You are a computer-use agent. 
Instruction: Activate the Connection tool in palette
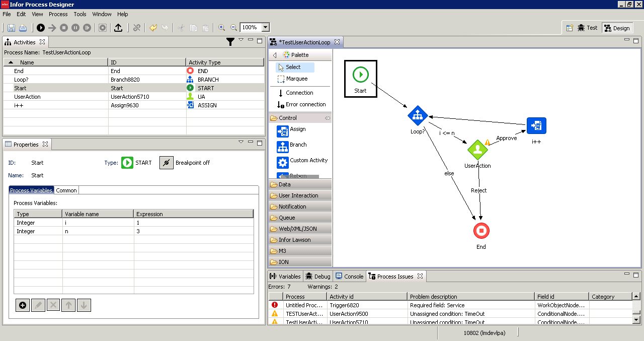(299, 93)
